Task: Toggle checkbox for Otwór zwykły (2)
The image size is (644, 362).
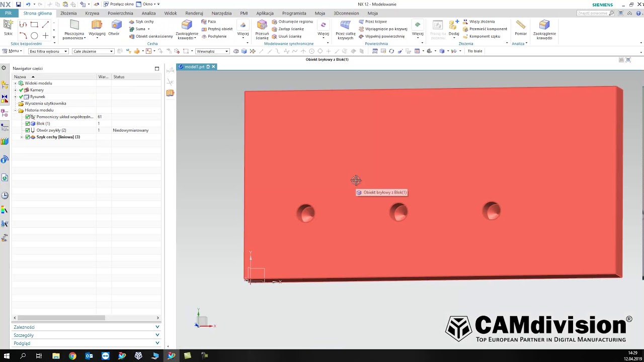Action: pos(28,130)
